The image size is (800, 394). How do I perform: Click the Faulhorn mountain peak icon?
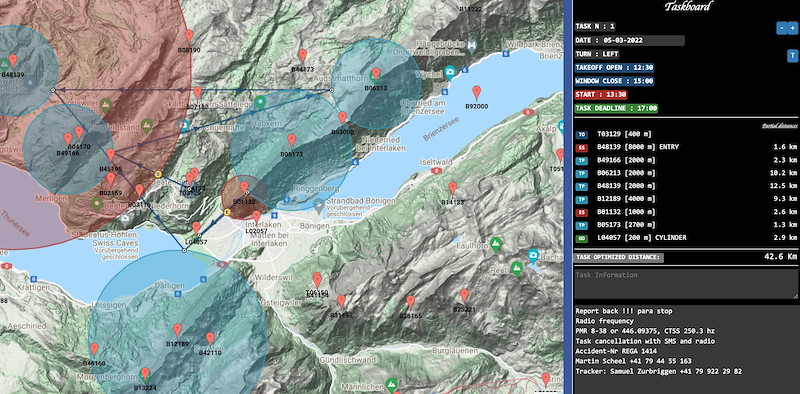coord(495,243)
